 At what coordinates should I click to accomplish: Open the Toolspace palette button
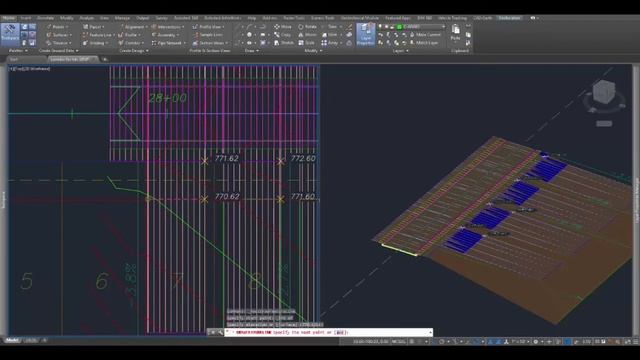[10, 34]
